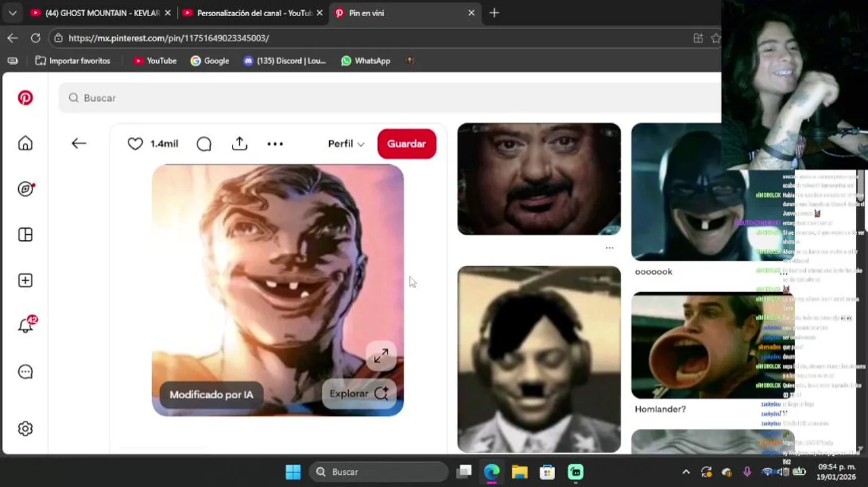Click the split screen icon in address bar
The width and height of the screenshot is (868, 487).
[698, 38]
